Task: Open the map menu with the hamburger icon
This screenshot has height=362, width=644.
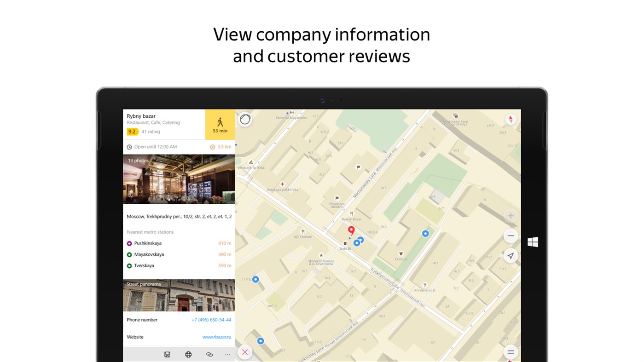Action: (510, 351)
